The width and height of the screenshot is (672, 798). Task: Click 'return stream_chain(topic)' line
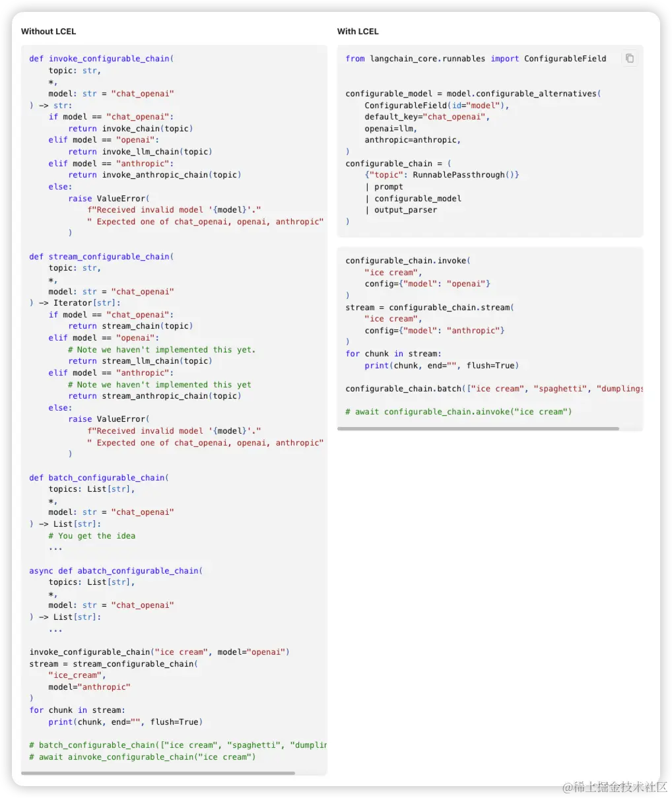tap(131, 326)
